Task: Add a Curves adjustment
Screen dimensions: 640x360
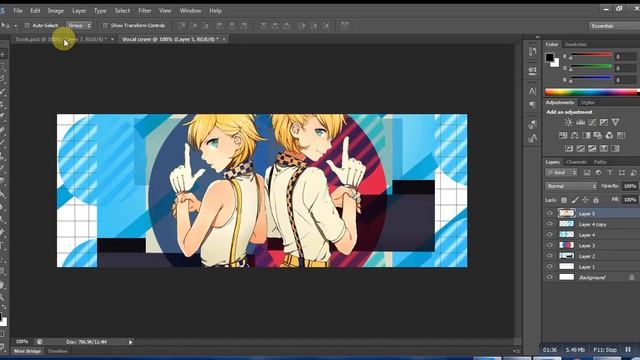Action: 592,122
